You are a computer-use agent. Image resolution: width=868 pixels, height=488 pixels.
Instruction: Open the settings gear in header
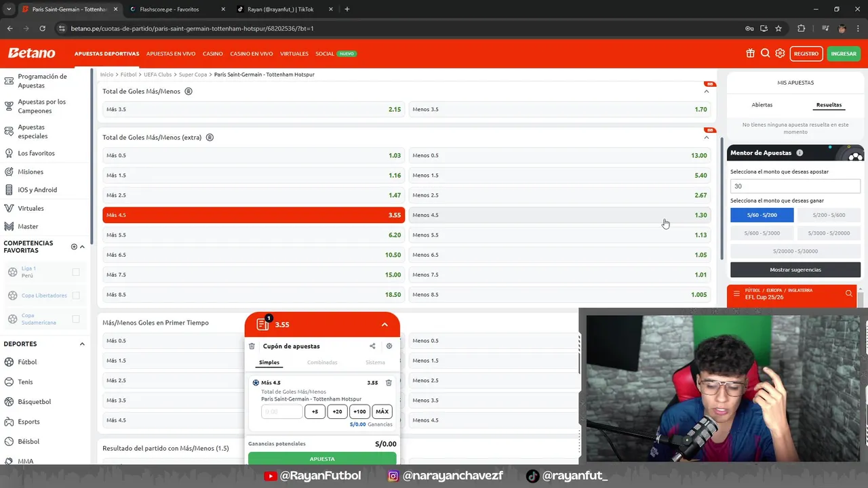click(x=780, y=54)
